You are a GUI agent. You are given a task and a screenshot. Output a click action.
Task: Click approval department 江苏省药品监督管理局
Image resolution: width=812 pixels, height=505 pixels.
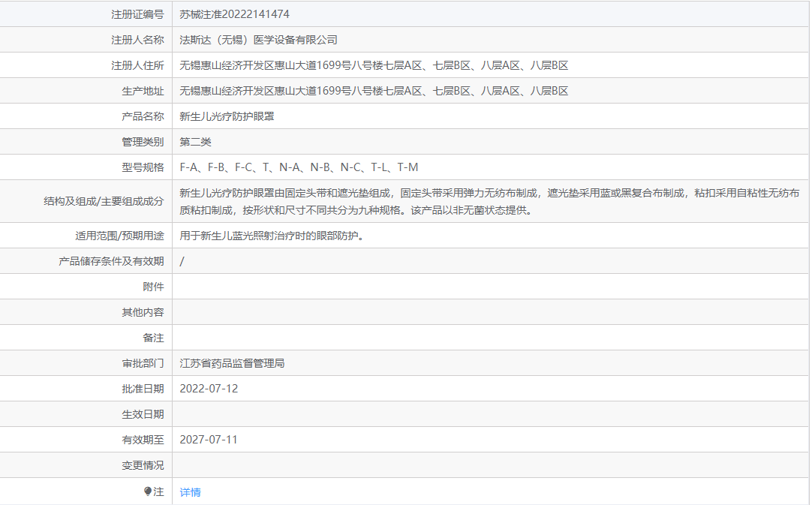point(232,363)
